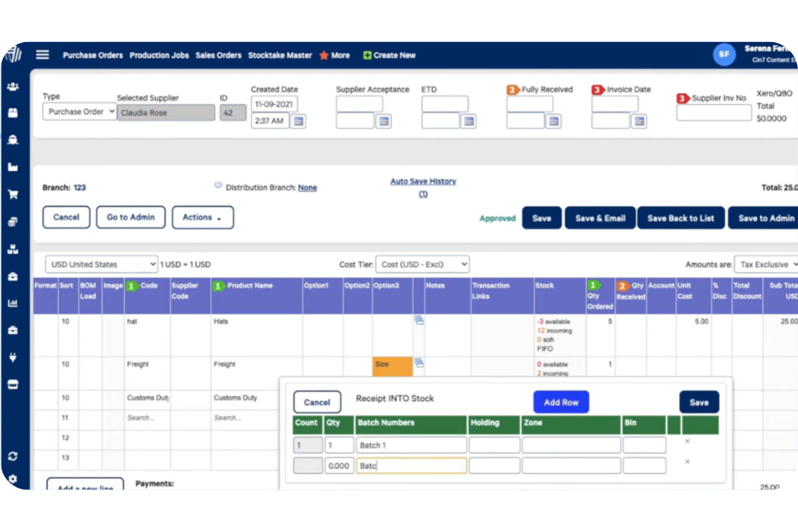Open the currency dropdown showing USD United States
Image resolution: width=798 pixels, height=532 pixels.
100,264
